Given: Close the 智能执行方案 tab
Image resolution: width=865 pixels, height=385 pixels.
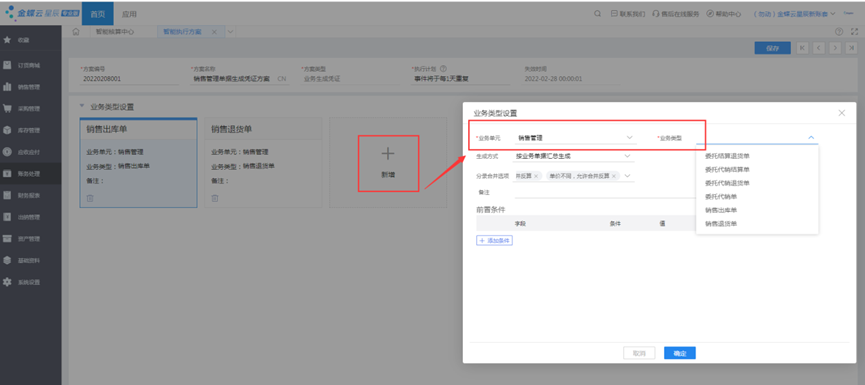Looking at the screenshot, I should tap(214, 32).
